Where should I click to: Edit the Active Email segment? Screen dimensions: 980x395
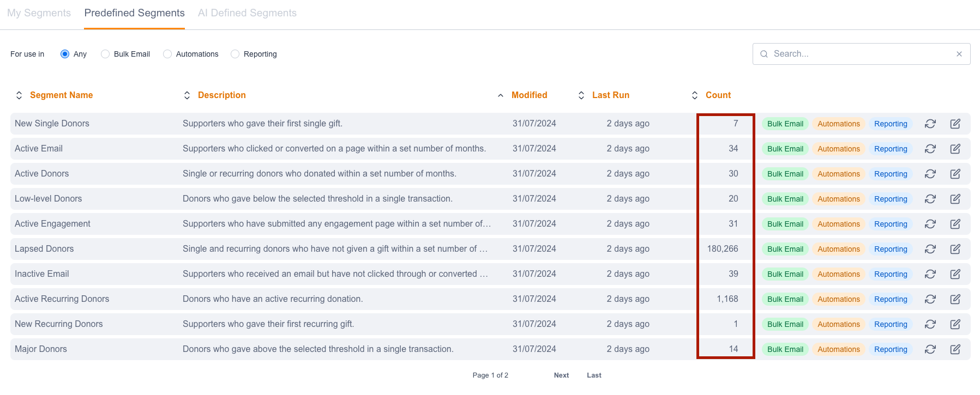(955, 149)
